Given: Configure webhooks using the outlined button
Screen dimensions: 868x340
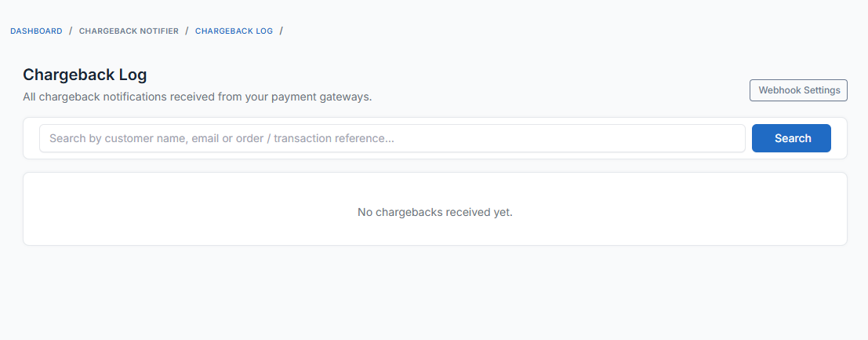Looking at the screenshot, I should [x=799, y=90].
